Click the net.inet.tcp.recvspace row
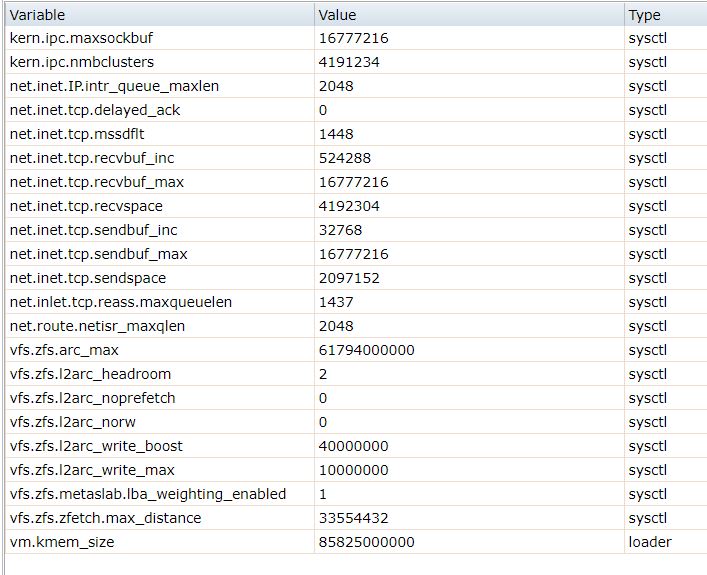The image size is (707, 575). click(x=356, y=206)
